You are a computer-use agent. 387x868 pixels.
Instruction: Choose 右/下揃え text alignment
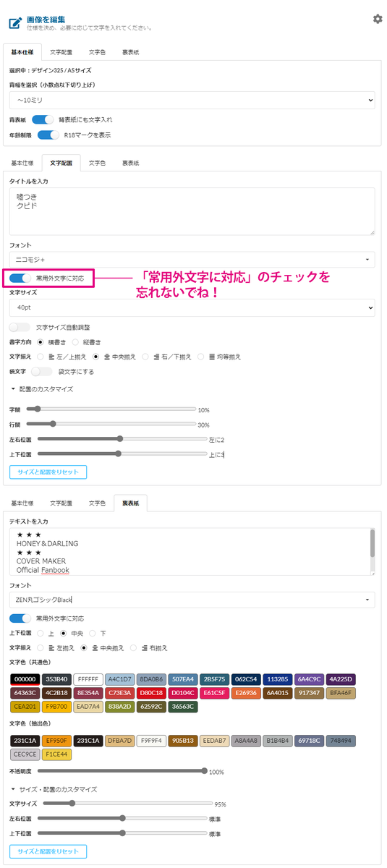pyautogui.click(x=145, y=357)
